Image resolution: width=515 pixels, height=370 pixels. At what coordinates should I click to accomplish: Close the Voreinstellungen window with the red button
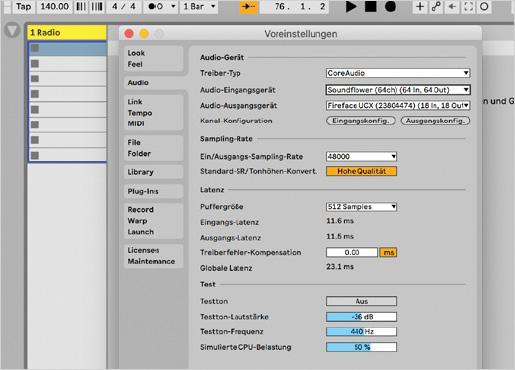[129, 34]
